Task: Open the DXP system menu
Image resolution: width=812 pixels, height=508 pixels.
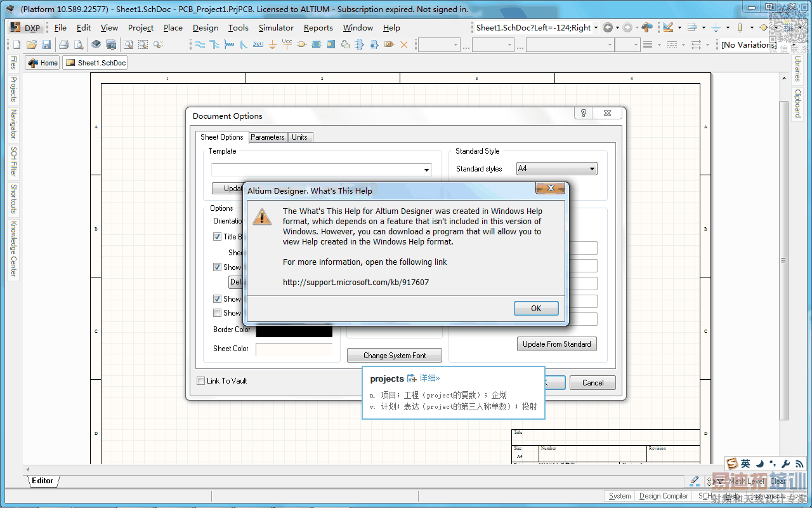Action: click(25, 27)
